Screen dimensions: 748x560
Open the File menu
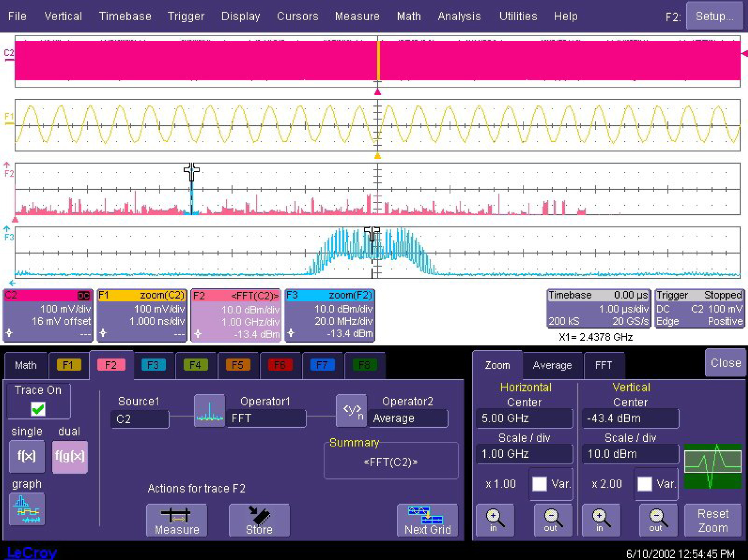pyautogui.click(x=18, y=16)
